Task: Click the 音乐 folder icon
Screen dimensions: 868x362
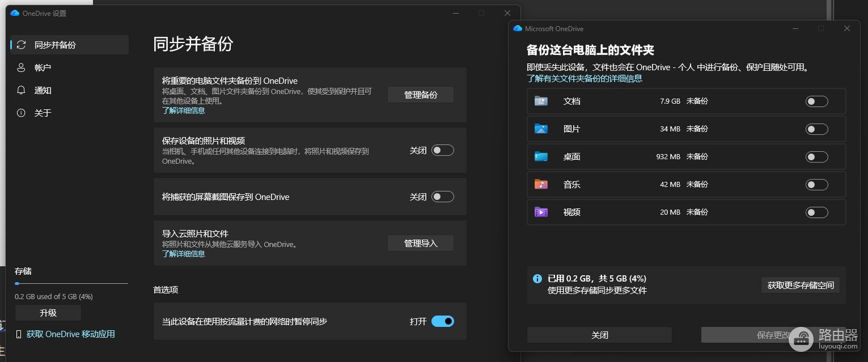Action: coord(541,184)
